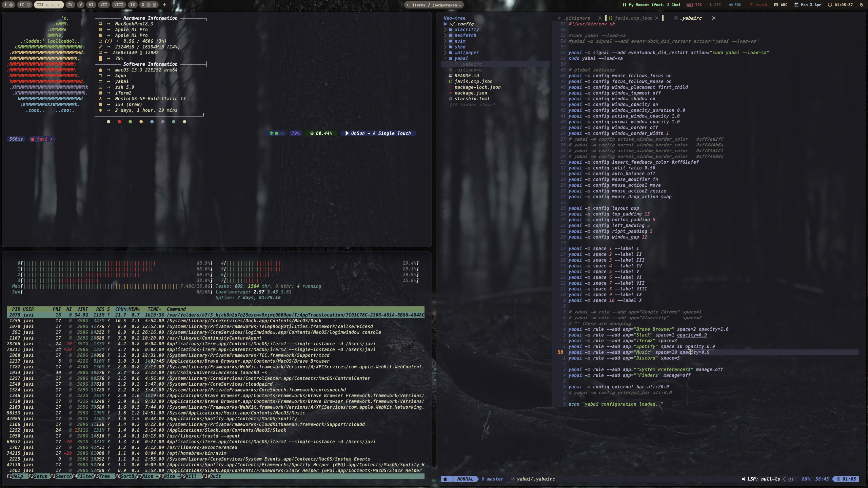Switch to the .gitignore buffer tab
This screenshot has width=868, height=488.
pos(576,18)
